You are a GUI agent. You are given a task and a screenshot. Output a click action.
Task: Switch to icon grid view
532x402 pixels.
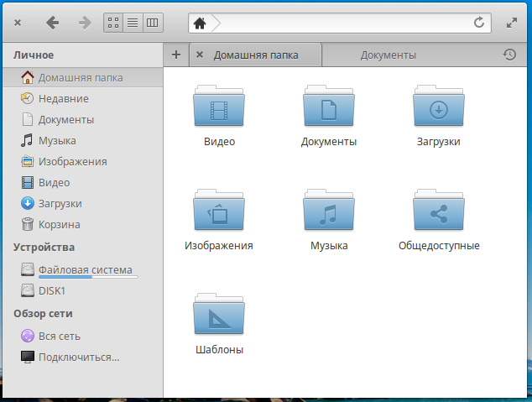tap(113, 23)
